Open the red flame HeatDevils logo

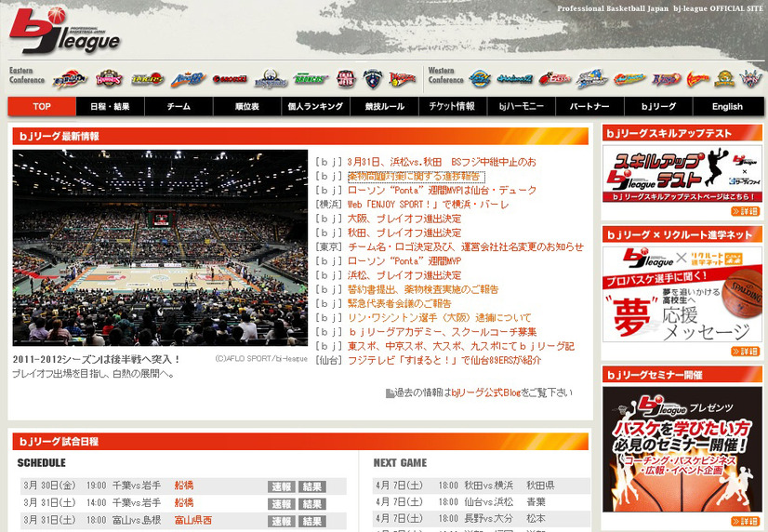click(x=698, y=79)
